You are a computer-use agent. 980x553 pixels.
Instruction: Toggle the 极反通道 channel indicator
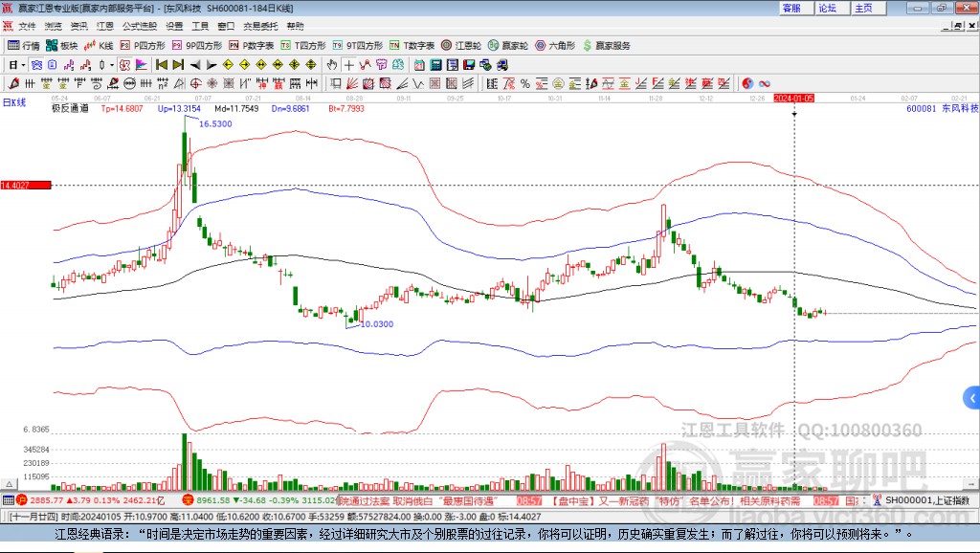69,109
